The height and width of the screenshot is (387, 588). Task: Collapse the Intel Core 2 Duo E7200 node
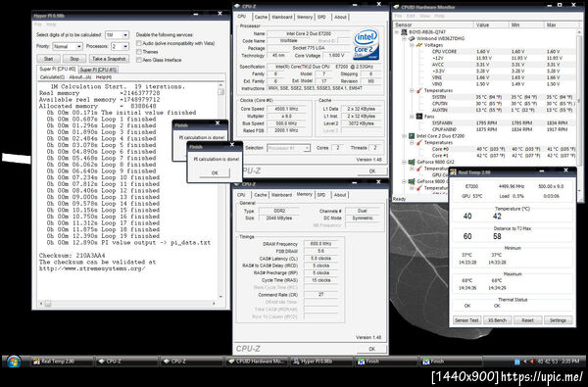404,136
